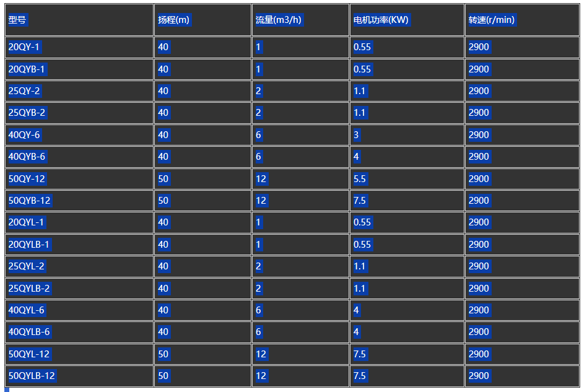Viewport: 587px width, 392px height.
Task: Click the 50QYB-12 model cell
Action: coord(79,200)
